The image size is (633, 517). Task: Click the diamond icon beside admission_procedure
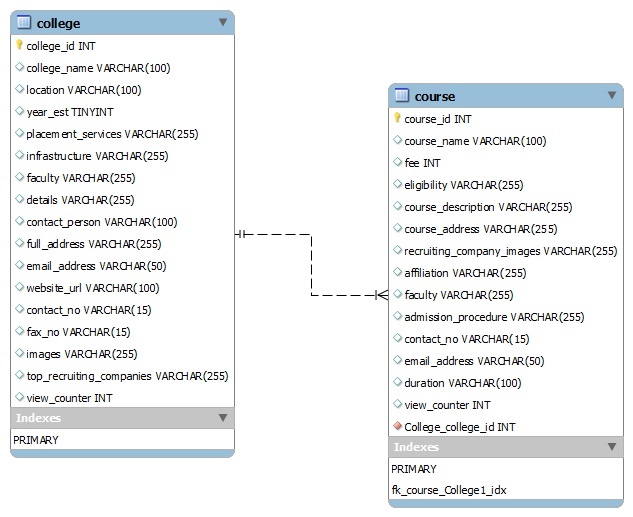pyautogui.click(x=398, y=316)
